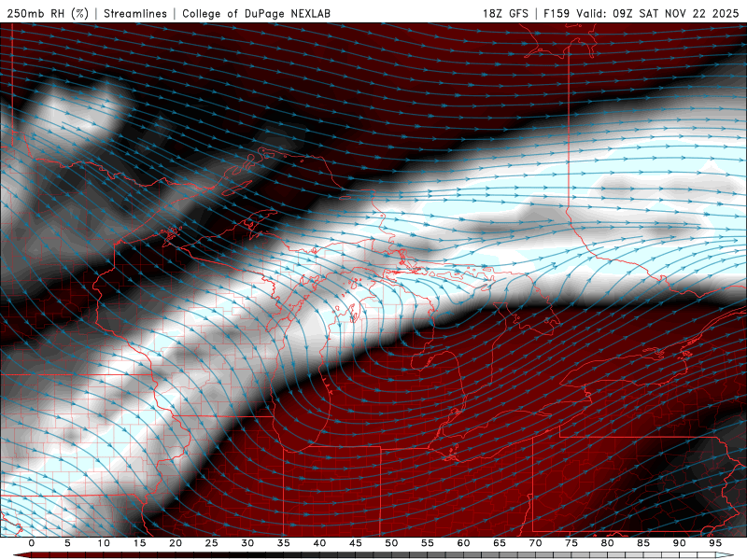Click the '40' colorbar scale label

click(x=319, y=543)
